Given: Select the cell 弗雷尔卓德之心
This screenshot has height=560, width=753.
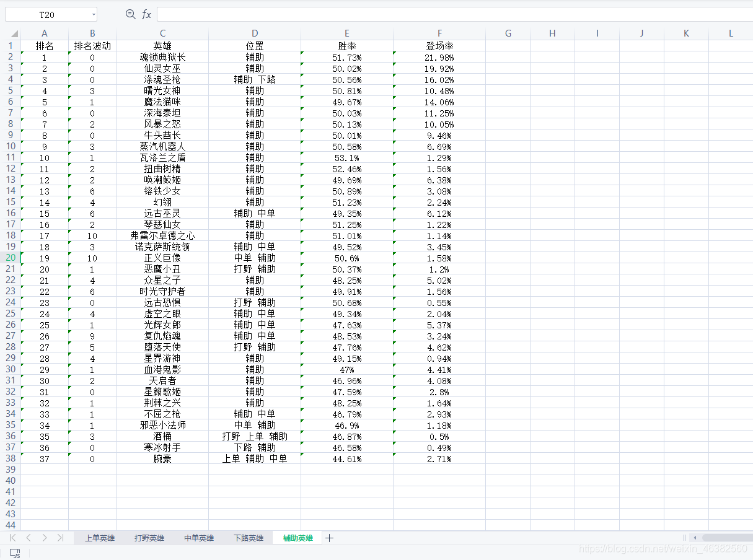Looking at the screenshot, I should (x=162, y=235).
